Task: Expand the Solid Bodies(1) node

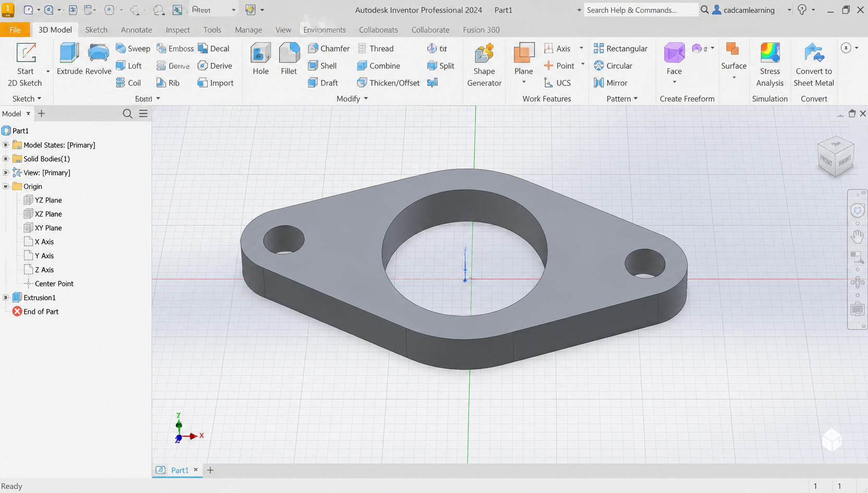Action: tap(6, 159)
